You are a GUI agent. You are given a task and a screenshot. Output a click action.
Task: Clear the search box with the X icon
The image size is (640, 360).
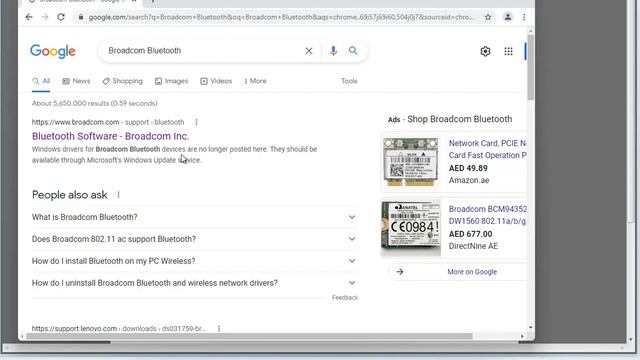pyautogui.click(x=309, y=51)
